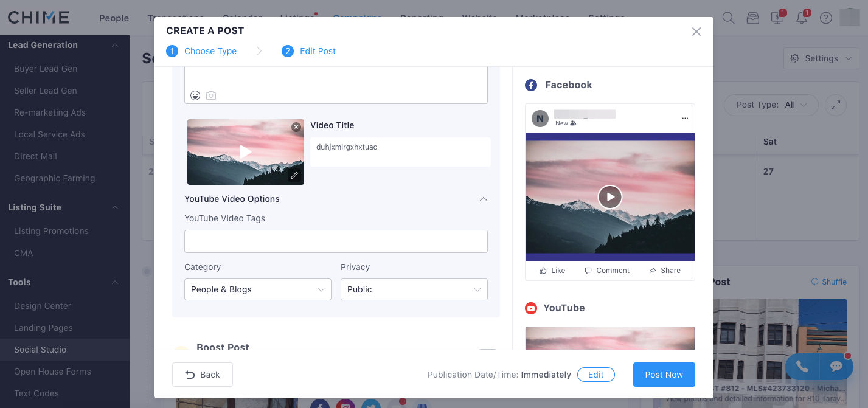Insert an emoji with the smiley icon
868x408 pixels.
195,95
